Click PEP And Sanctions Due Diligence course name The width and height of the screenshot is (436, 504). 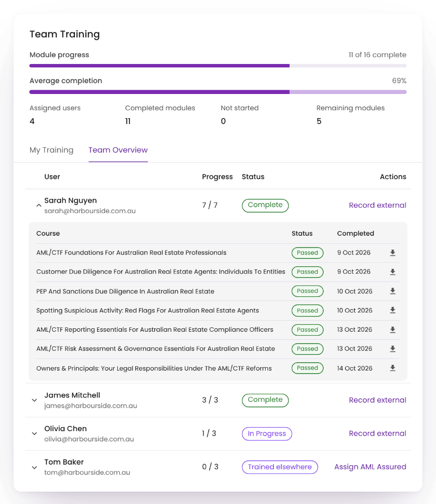point(125,291)
